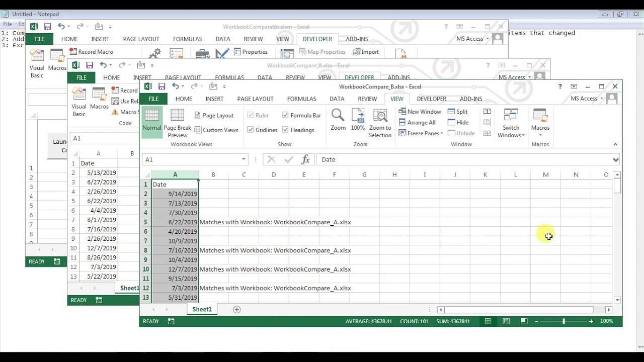Click the Name Box showing A1

click(x=191, y=159)
